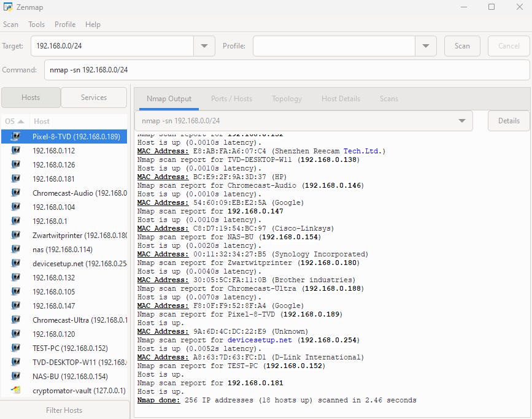This screenshot has height=419, width=532.
Task: Click MAC address 00:11:32:34:27:B5 Synology line
Action: [x=252, y=254]
